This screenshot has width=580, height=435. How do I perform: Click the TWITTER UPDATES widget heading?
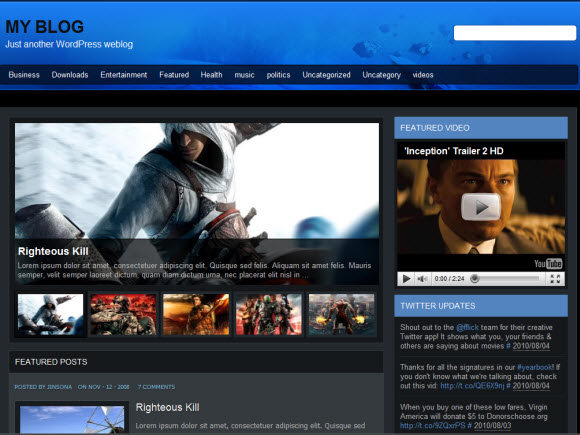438,306
